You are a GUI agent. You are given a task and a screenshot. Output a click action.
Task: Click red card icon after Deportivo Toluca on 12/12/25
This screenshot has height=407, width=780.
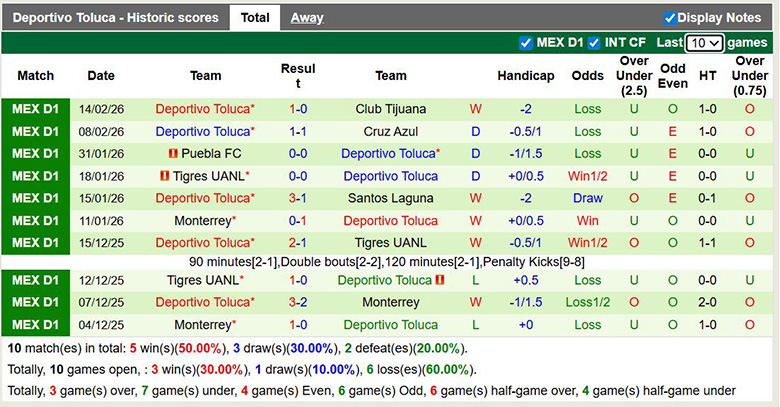438,280
